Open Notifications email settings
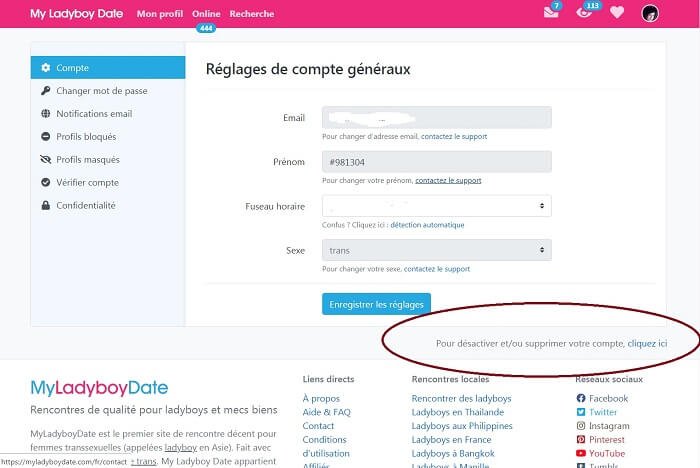 pyautogui.click(x=94, y=114)
